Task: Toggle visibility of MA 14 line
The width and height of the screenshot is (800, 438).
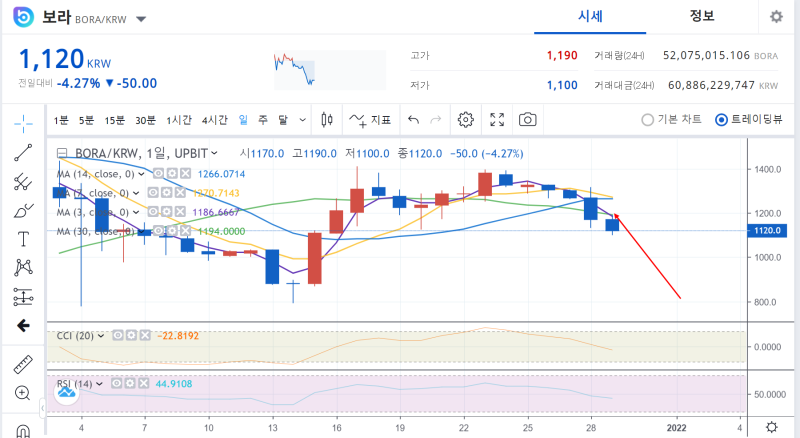Action: (x=159, y=174)
